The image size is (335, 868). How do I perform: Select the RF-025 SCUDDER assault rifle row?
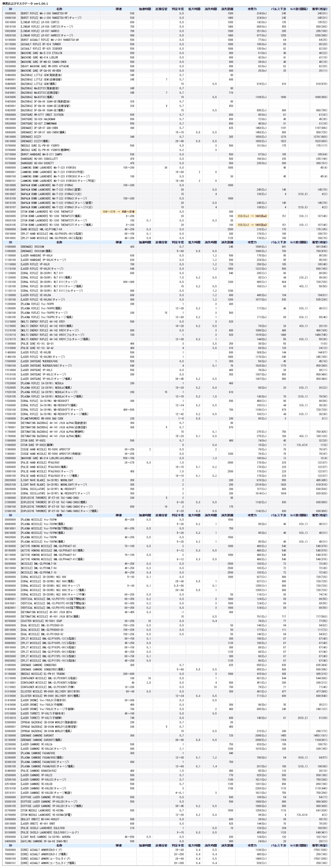coord(166,48)
